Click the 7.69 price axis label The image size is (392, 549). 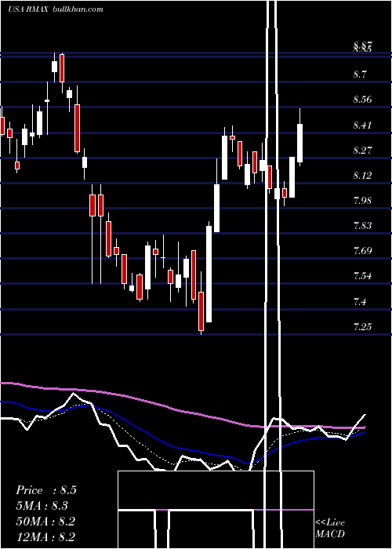tap(362, 250)
